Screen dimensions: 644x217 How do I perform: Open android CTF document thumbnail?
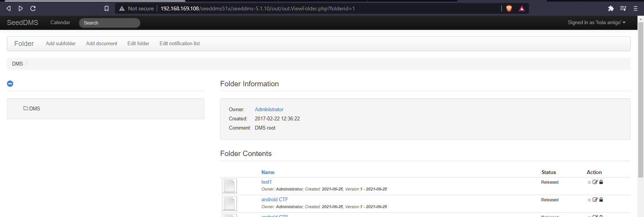(229, 204)
